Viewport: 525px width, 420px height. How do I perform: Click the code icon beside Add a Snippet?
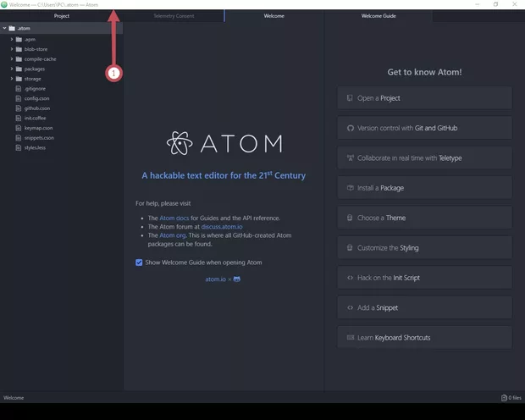(x=351, y=307)
